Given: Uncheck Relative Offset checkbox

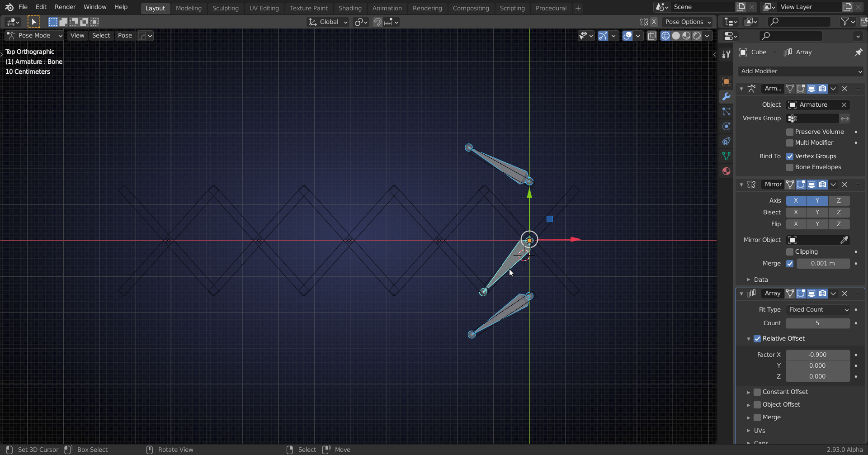Looking at the screenshot, I should coord(757,339).
